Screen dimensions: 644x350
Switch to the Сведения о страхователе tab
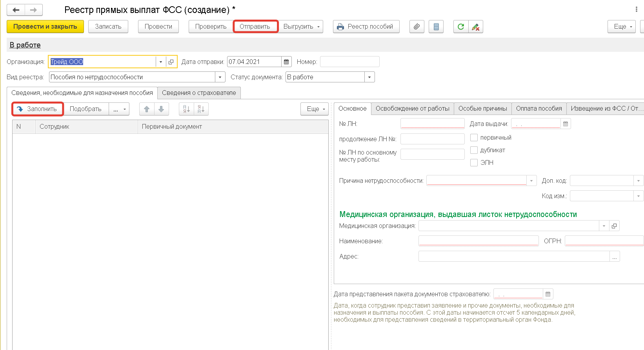(x=199, y=93)
